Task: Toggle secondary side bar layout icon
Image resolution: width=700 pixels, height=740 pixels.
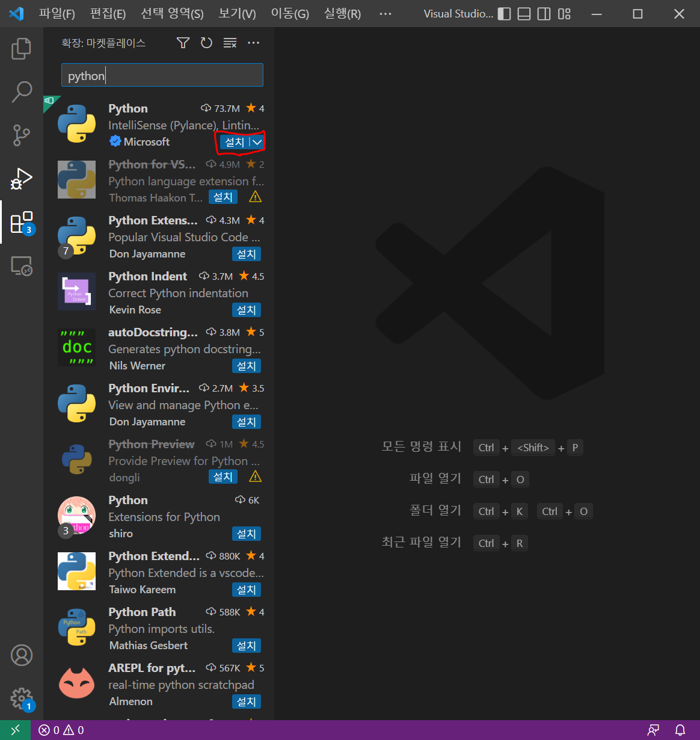Action: (x=544, y=14)
